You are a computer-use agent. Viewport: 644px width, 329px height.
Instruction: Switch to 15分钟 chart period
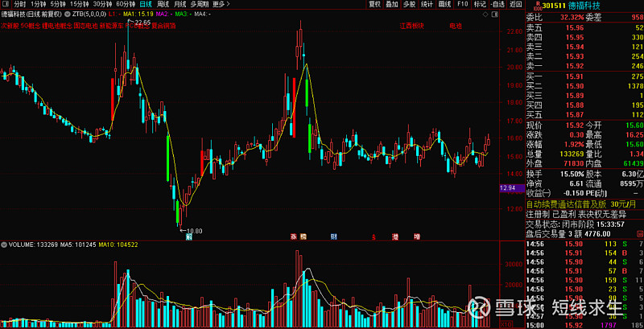pyautogui.click(x=79, y=5)
